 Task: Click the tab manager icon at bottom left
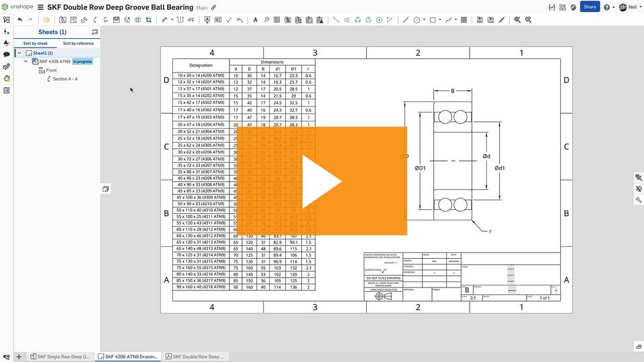[7, 357]
